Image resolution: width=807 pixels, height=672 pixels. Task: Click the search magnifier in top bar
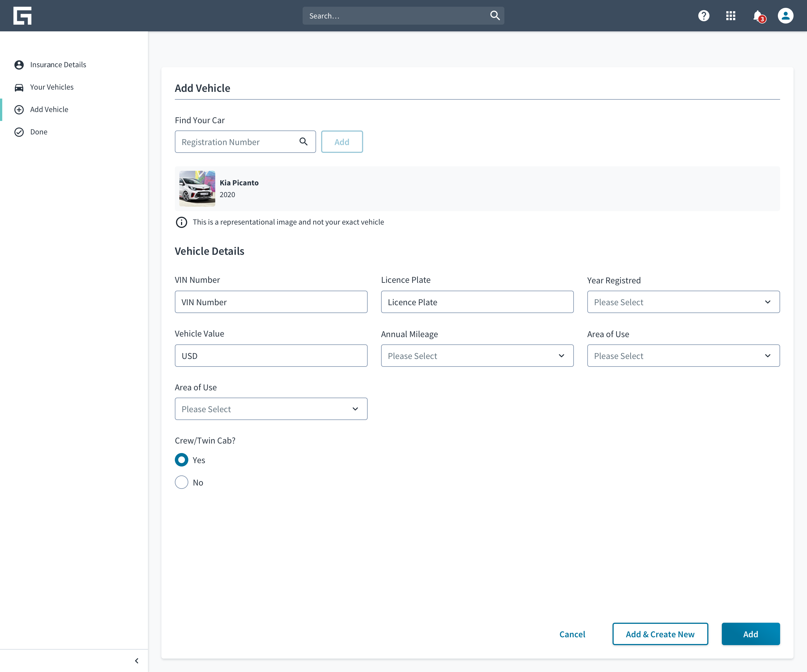(495, 15)
